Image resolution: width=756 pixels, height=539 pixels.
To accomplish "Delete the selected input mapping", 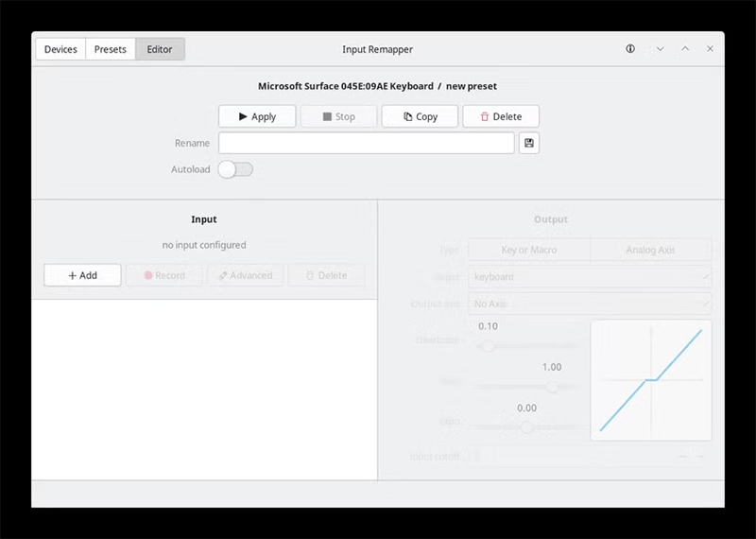I will 326,275.
